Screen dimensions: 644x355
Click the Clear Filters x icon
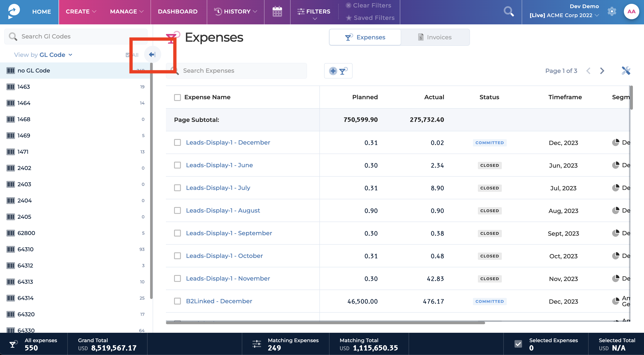pos(348,5)
